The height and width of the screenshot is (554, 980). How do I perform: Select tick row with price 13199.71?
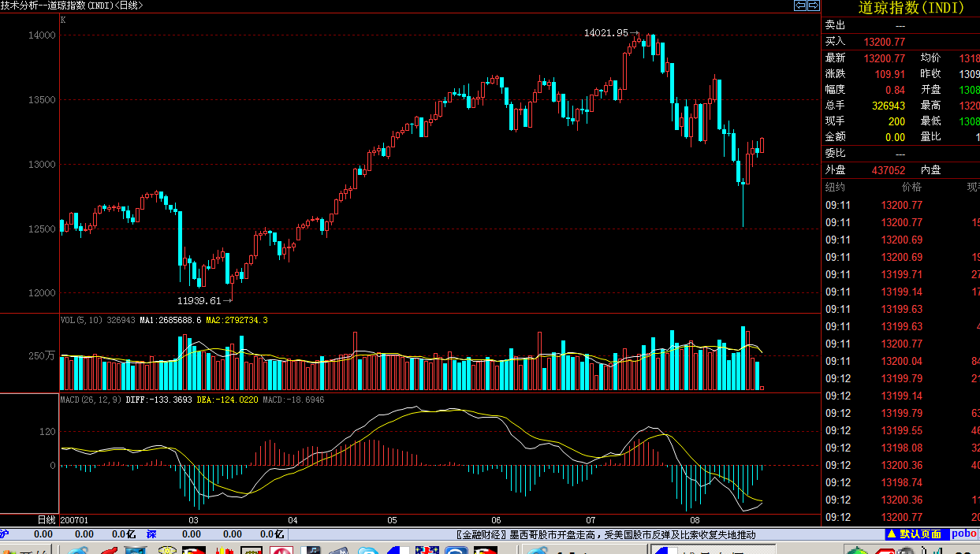(900, 274)
